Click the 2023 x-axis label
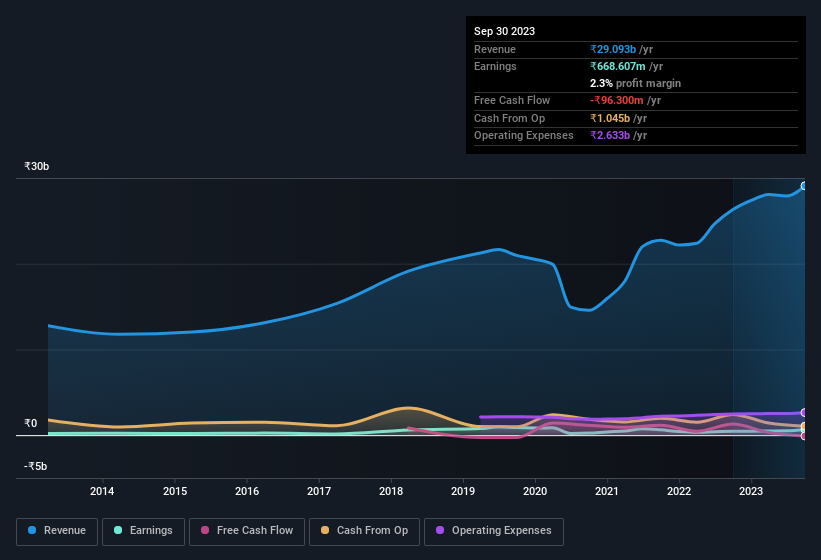Viewport: 821px width, 560px height. (x=751, y=491)
